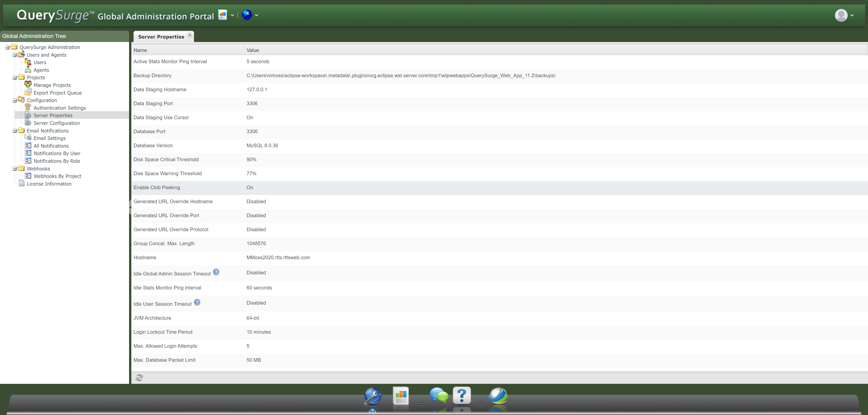Screen dimensions: 868x415
Task: Select the Server Properties tab
Action: 161,37
